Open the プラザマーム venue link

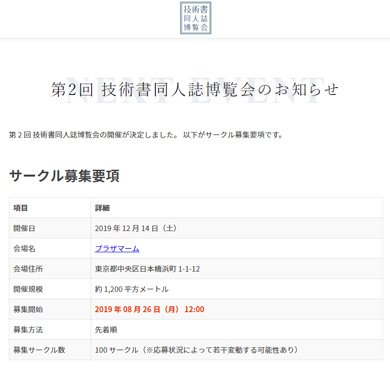coord(117,249)
